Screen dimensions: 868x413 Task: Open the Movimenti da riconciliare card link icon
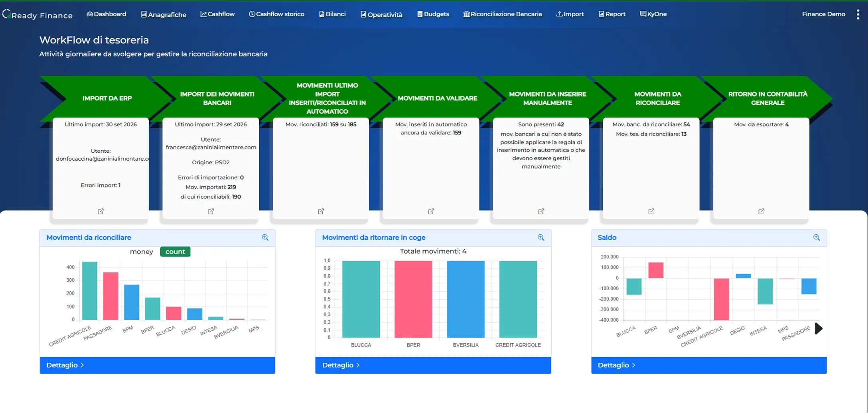pyautogui.click(x=651, y=211)
